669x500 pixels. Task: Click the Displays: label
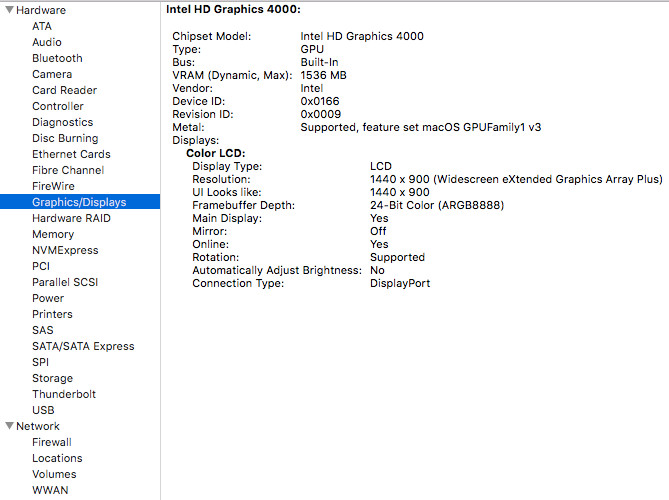coord(195,140)
